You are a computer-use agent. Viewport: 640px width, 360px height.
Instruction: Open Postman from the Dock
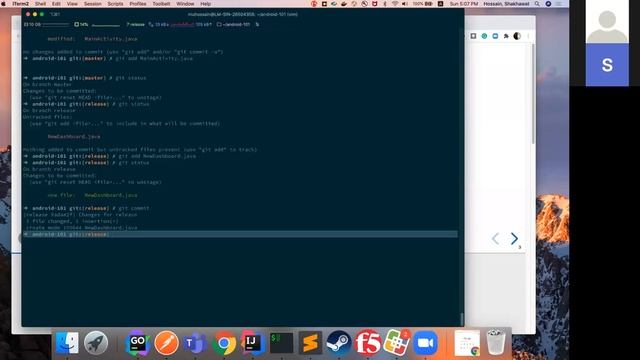166,342
